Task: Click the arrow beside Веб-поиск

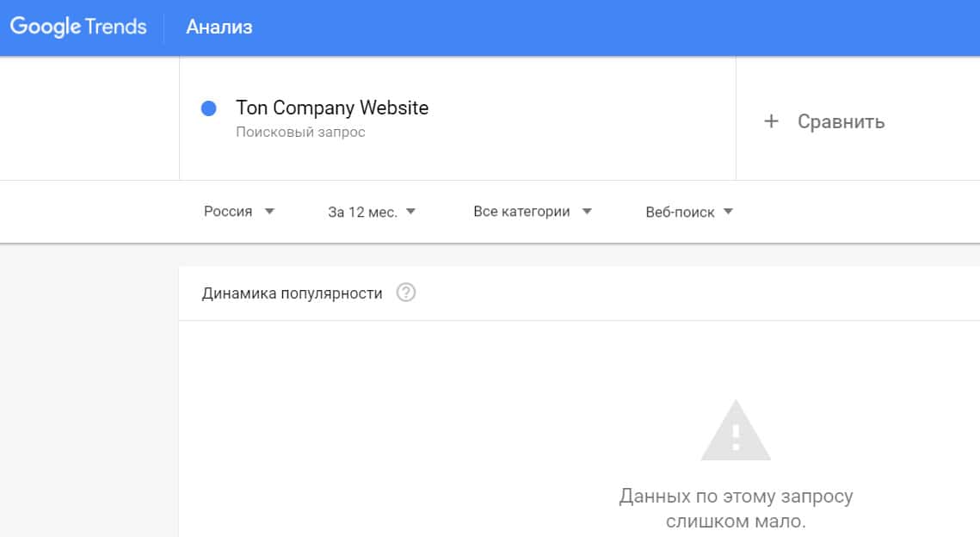Action: [728, 212]
